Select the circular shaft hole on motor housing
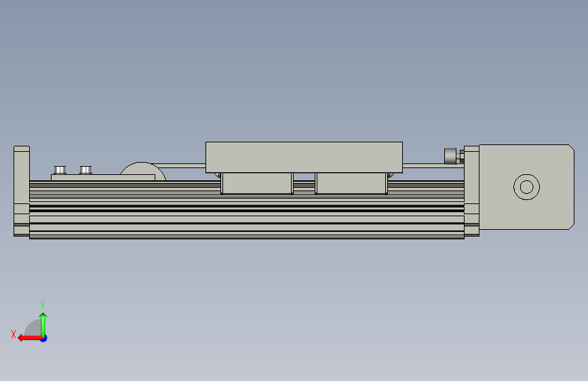This screenshot has width=588, height=381. [526, 186]
